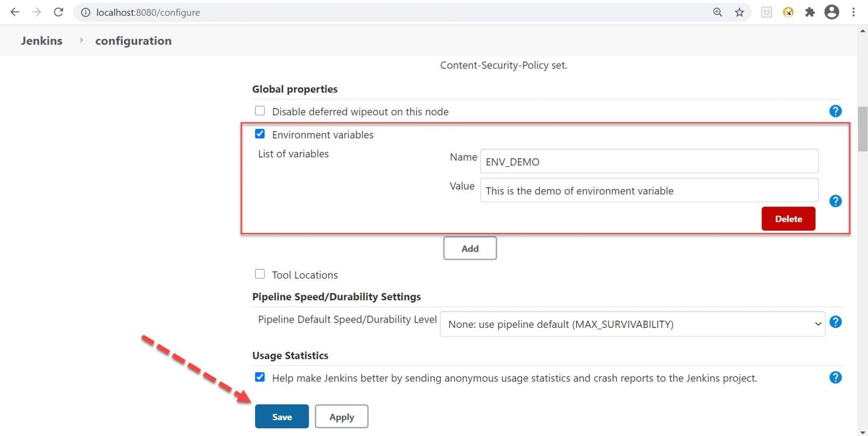Reload the page with browser refresh icon
The height and width of the screenshot is (436, 868).
(58, 12)
